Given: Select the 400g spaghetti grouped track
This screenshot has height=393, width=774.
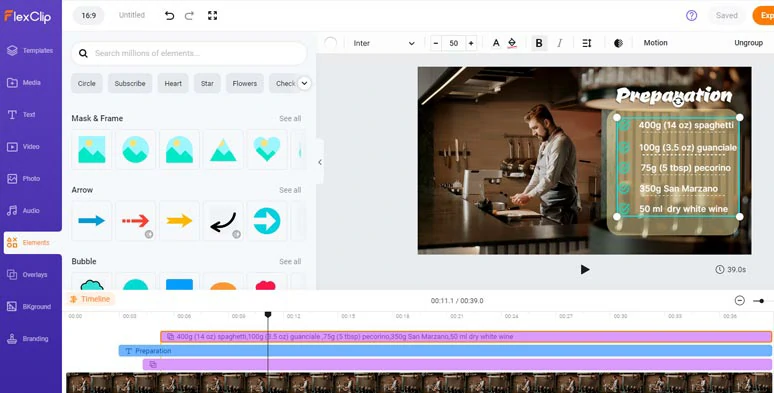Looking at the screenshot, I should [x=466, y=337].
